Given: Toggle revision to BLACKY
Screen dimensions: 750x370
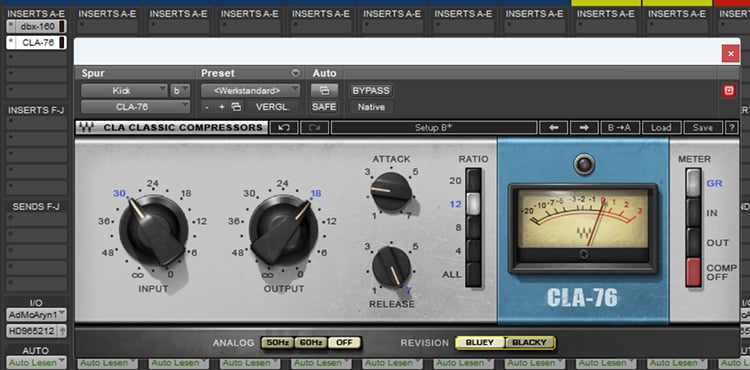Looking at the screenshot, I should point(529,342).
